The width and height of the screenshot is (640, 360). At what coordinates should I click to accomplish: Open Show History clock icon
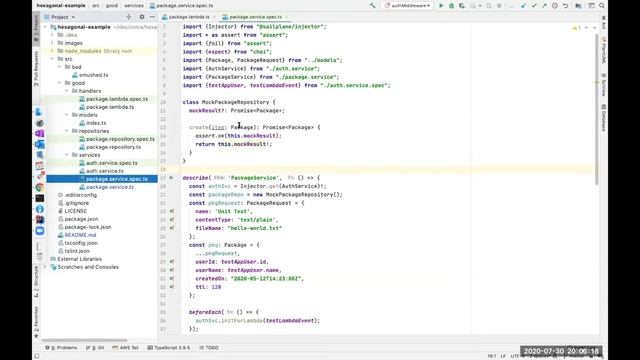point(555,6)
